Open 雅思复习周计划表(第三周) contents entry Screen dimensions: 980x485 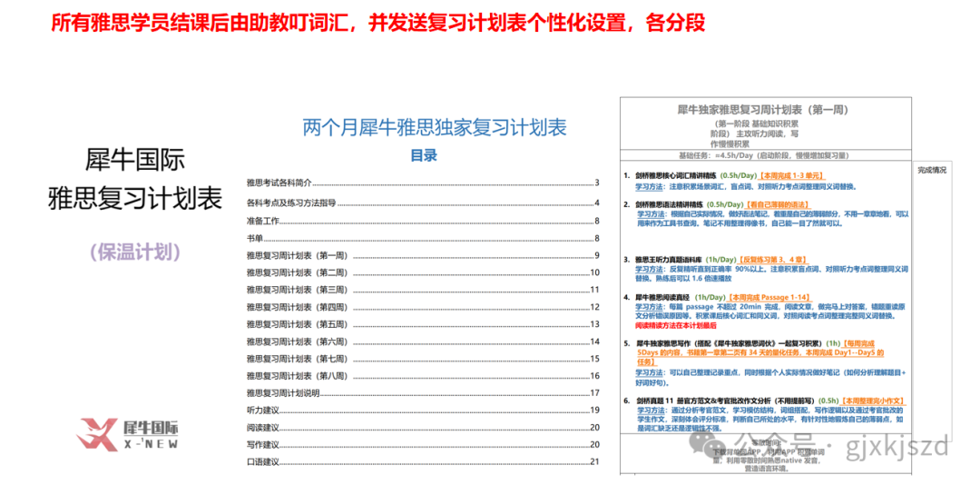423,290
